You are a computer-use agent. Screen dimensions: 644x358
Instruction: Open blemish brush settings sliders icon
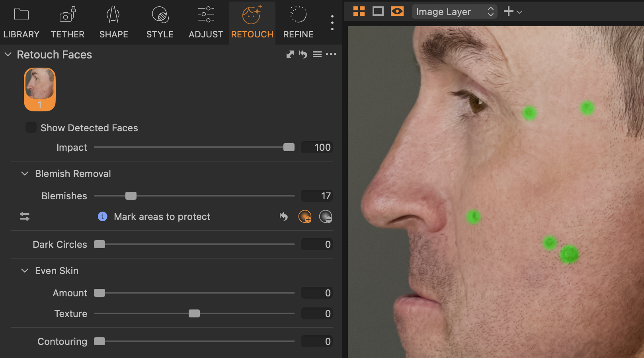(x=25, y=216)
